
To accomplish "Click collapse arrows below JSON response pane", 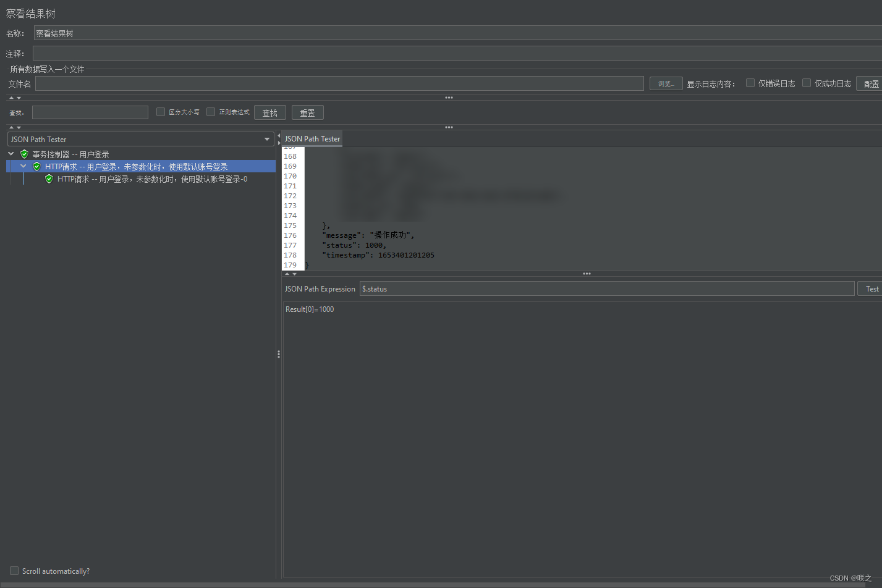I will 290,274.
